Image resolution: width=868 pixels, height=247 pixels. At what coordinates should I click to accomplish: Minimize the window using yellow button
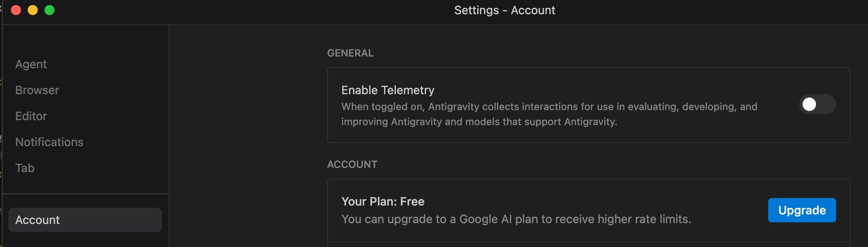tap(33, 10)
